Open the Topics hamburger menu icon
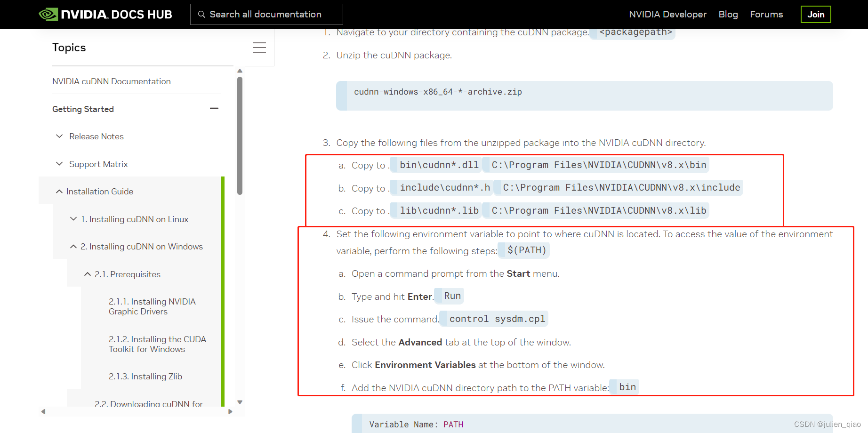The width and height of the screenshot is (868, 433). [259, 48]
